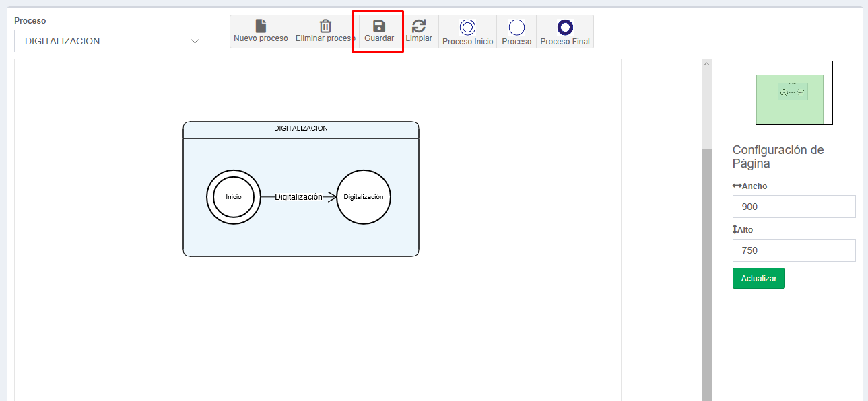Click the diagram minimap preview thumbnail
The width and height of the screenshot is (868, 401).
794,93
